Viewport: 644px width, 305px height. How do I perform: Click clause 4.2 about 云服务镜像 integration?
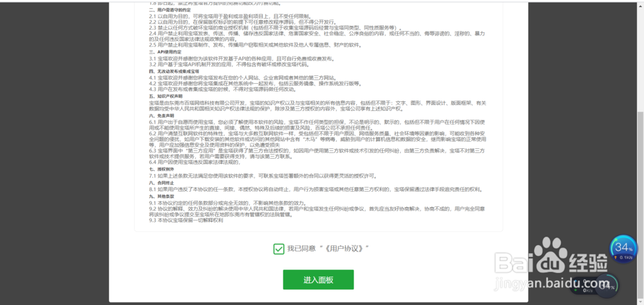point(256,83)
